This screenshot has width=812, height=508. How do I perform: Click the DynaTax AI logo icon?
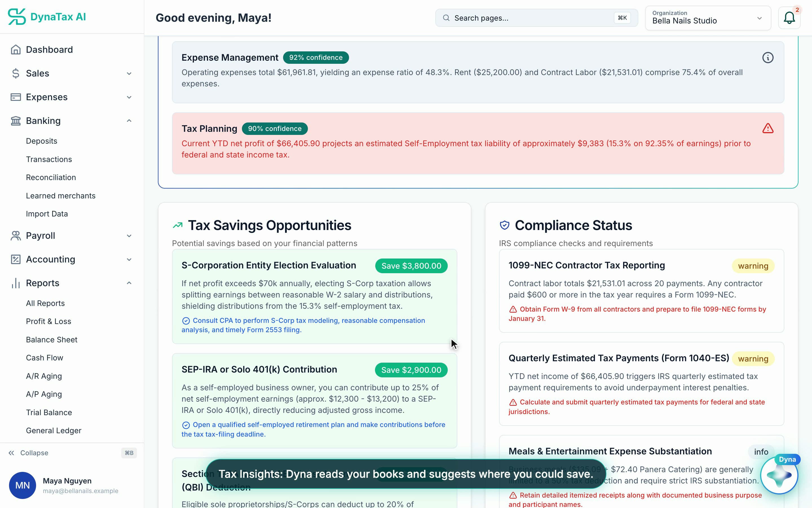[17, 17]
